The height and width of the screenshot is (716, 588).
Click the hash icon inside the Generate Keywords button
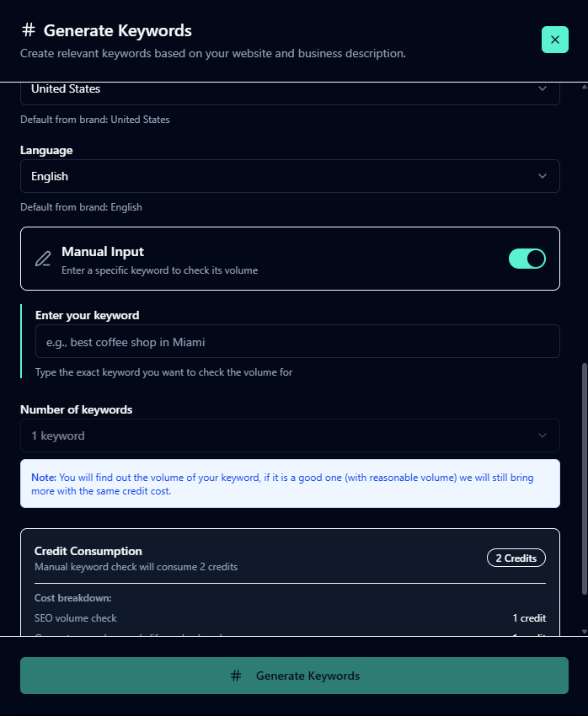point(236,676)
